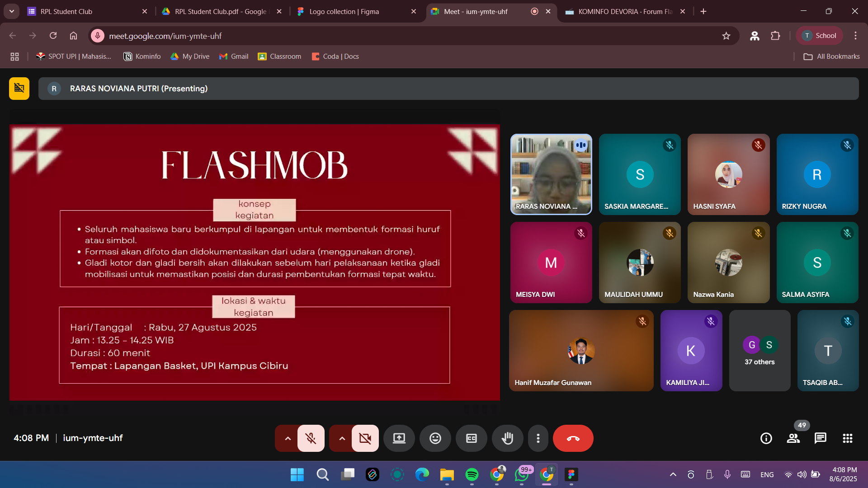The height and width of the screenshot is (488, 868).
Task: Open the Meet activities grid
Action: pyautogui.click(x=847, y=438)
